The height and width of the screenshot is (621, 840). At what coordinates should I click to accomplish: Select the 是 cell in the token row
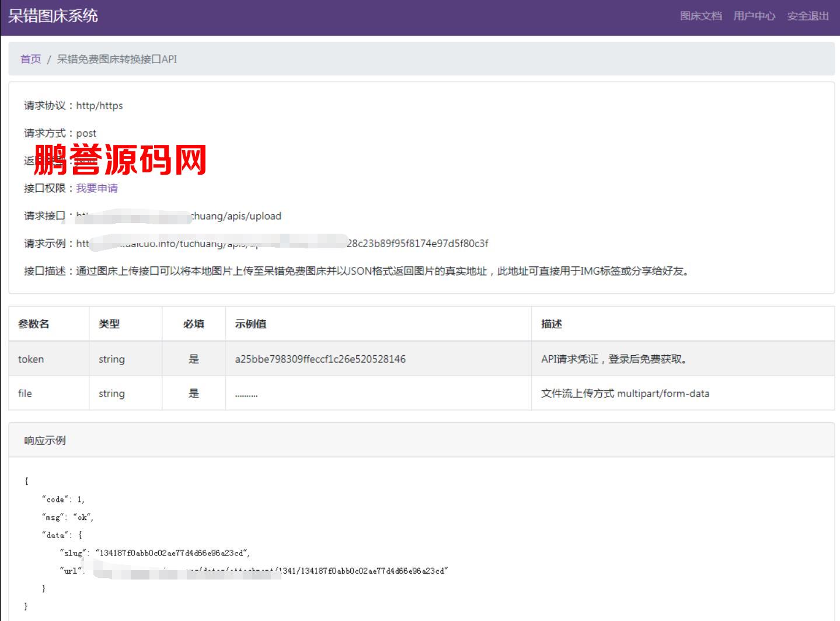[x=194, y=359]
